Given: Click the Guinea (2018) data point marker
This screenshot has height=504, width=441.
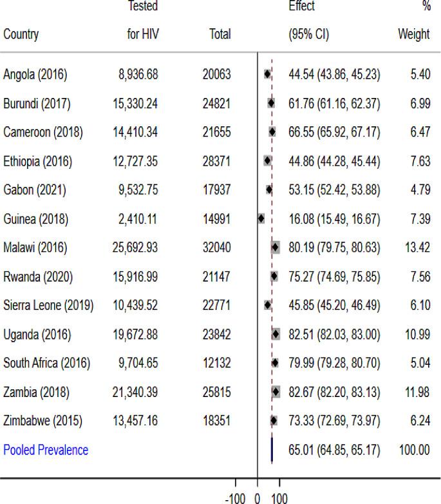Looking at the screenshot, I should pos(261,218).
